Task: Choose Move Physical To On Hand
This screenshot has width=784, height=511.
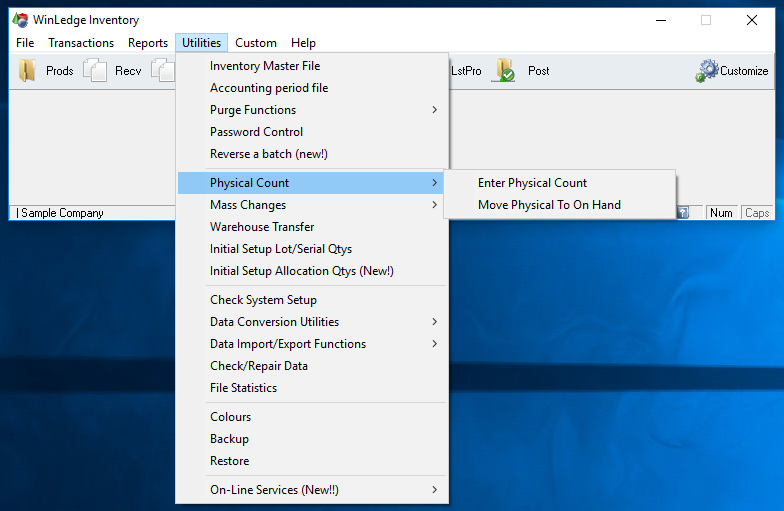Action: (x=549, y=205)
